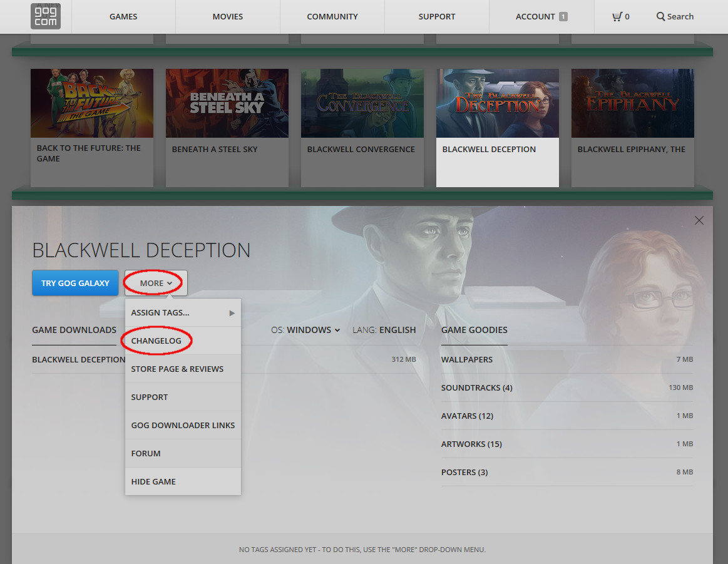Download the WALLPAPERS goodie
Viewport: 728px width, 564px height.
click(567, 360)
